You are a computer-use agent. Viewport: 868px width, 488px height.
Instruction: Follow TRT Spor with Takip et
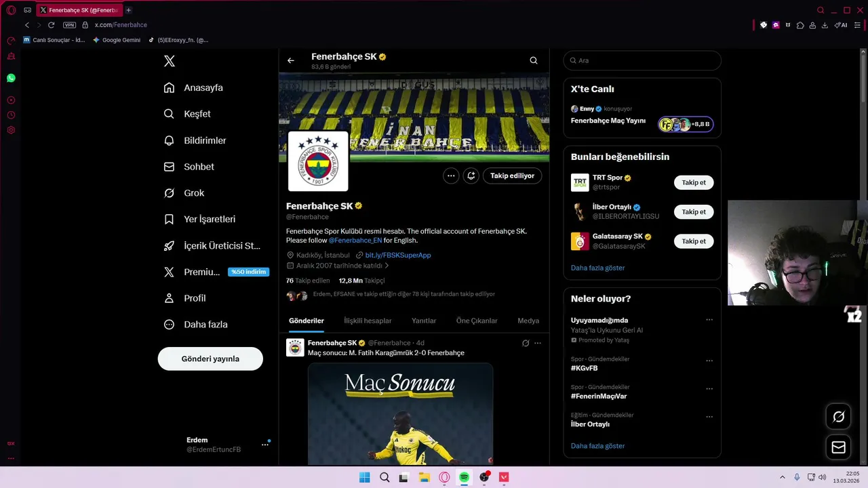point(694,182)
